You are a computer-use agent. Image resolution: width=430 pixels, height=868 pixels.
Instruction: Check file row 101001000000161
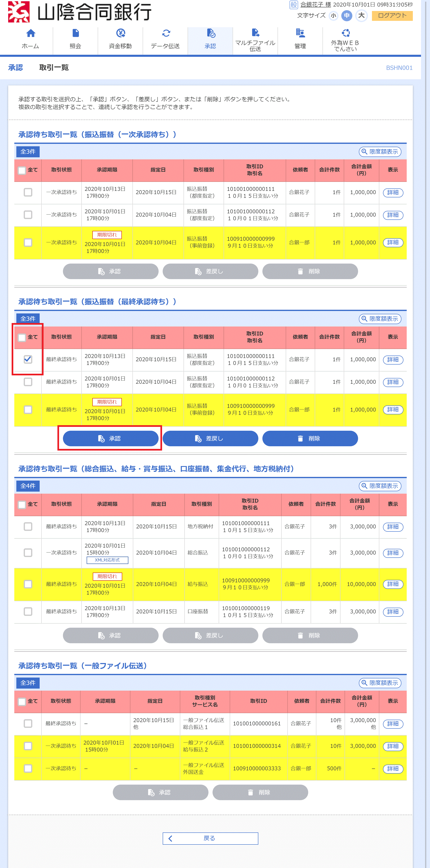click(28, 724)
